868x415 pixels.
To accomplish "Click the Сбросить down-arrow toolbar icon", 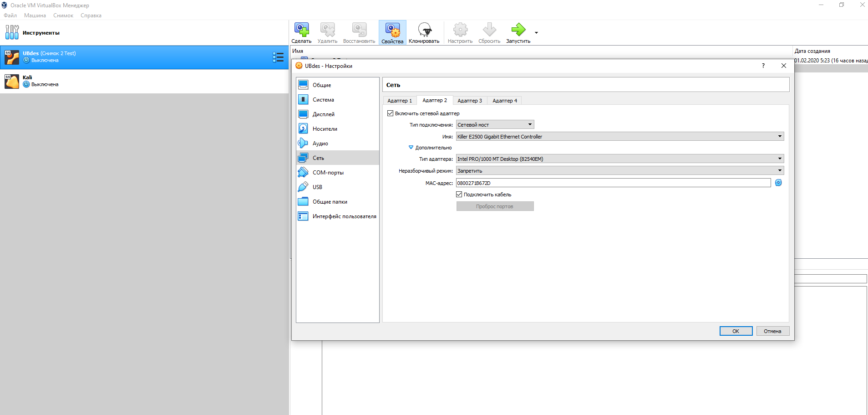I will pos(489,30).
